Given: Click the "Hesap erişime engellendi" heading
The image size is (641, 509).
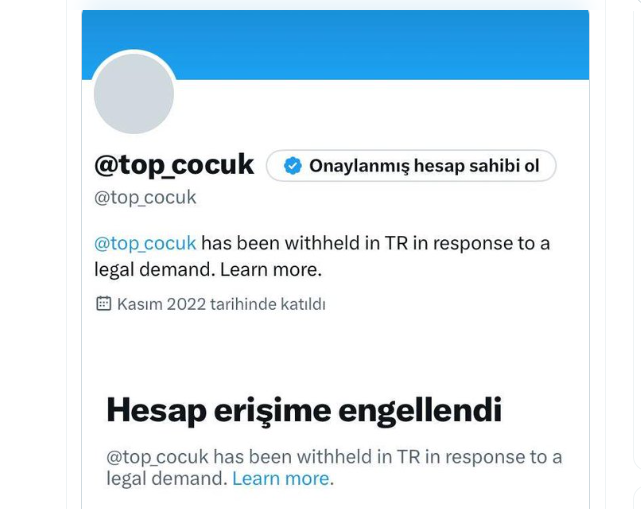Looking at the screenshot, I should click(x=304, y=410).
